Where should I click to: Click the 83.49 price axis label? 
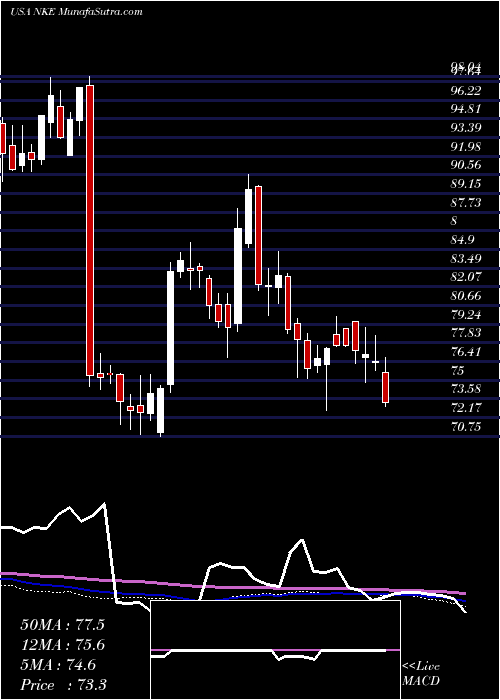[x=466, y=258]
